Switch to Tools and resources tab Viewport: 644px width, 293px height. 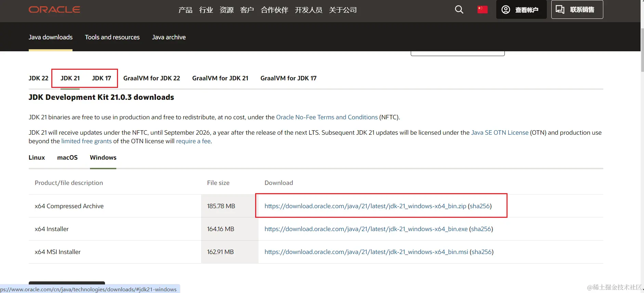pos(112,37)
